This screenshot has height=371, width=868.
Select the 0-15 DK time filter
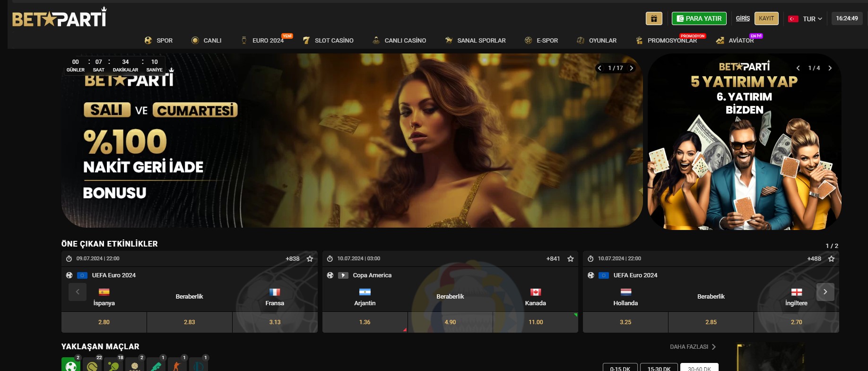[620, 368]
